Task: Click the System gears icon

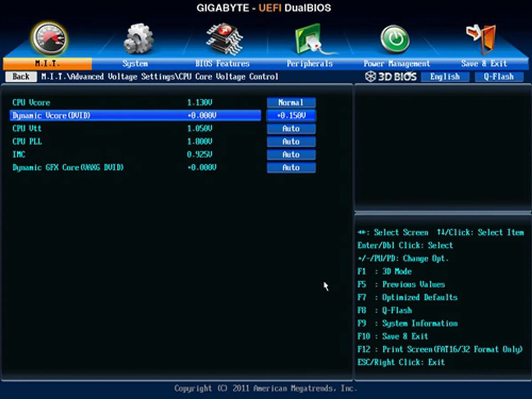Action: click(x=138, y=39)
